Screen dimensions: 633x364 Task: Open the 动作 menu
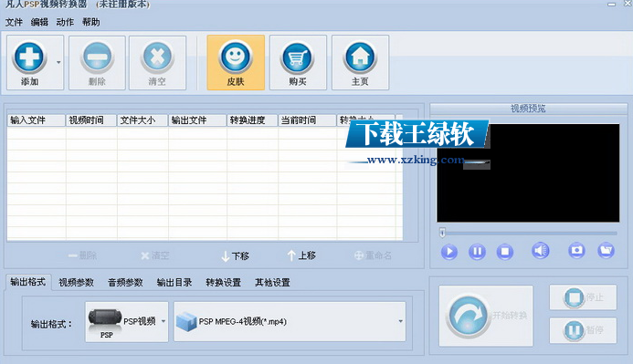pyautogui.click(x=65, y=22)
